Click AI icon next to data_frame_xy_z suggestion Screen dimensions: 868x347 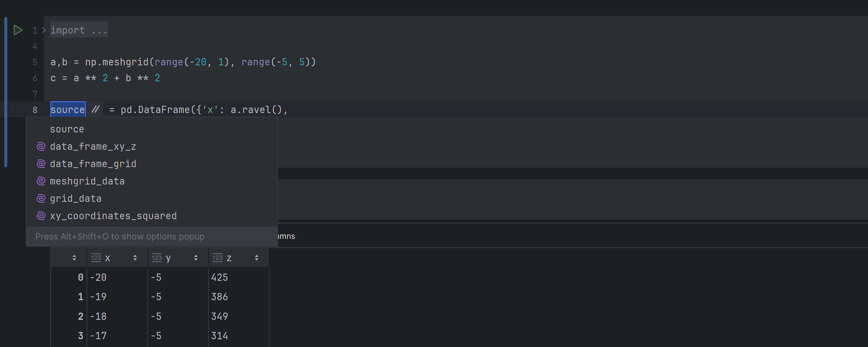click(x=41, y=147)
